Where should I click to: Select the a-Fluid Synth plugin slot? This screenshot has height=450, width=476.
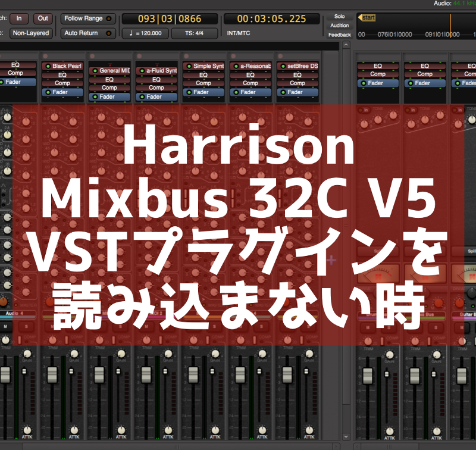click(156, 71)
